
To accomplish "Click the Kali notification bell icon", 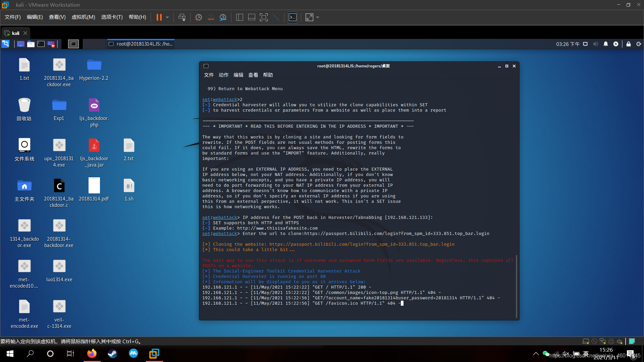I will point(606,44).
